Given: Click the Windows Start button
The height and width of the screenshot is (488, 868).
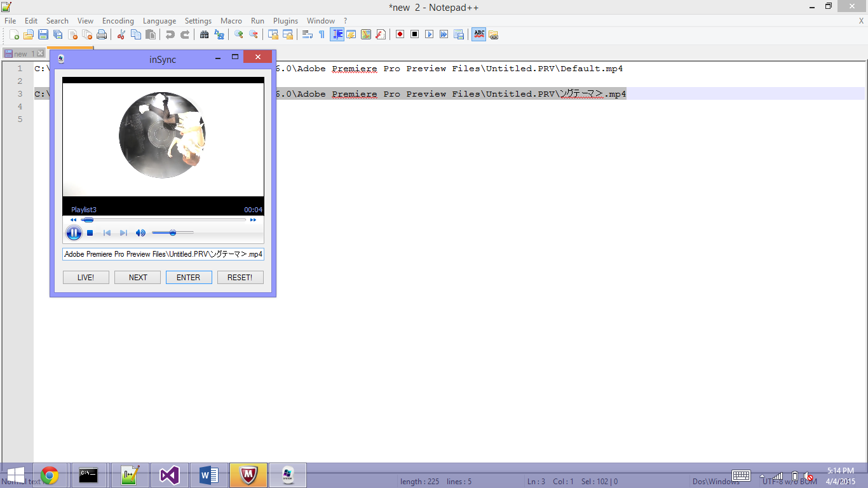Looking at the screenshot, I should click(15, 475).
